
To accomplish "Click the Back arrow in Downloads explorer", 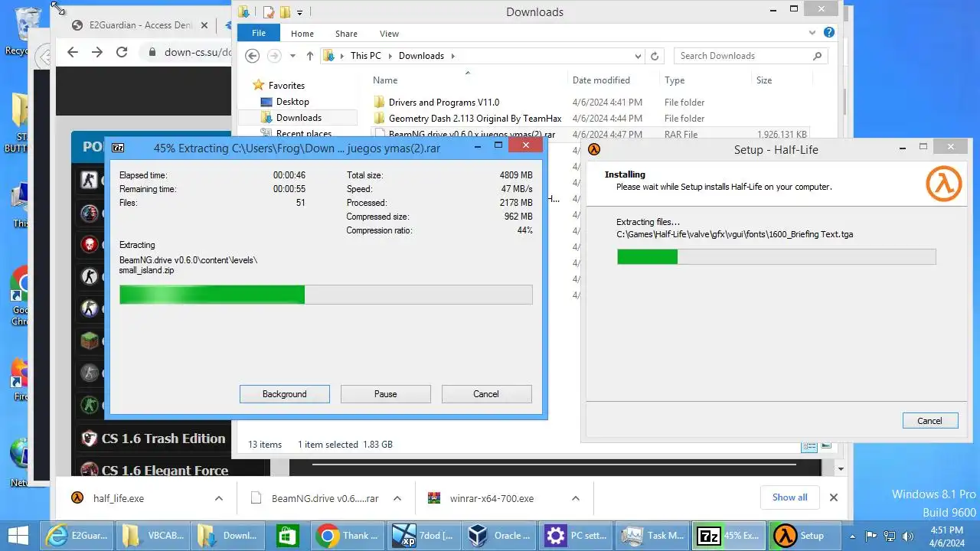I will pos(253,56).
